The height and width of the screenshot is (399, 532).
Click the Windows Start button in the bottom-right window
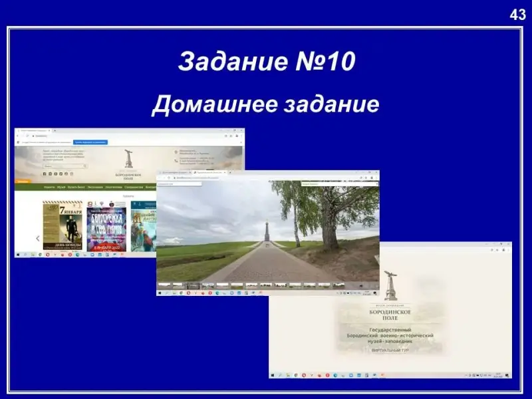tap(273, 375)
